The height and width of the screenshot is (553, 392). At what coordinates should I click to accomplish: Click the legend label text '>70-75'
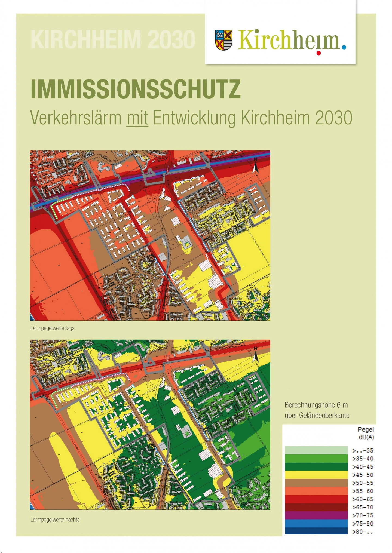click(363, 515)
